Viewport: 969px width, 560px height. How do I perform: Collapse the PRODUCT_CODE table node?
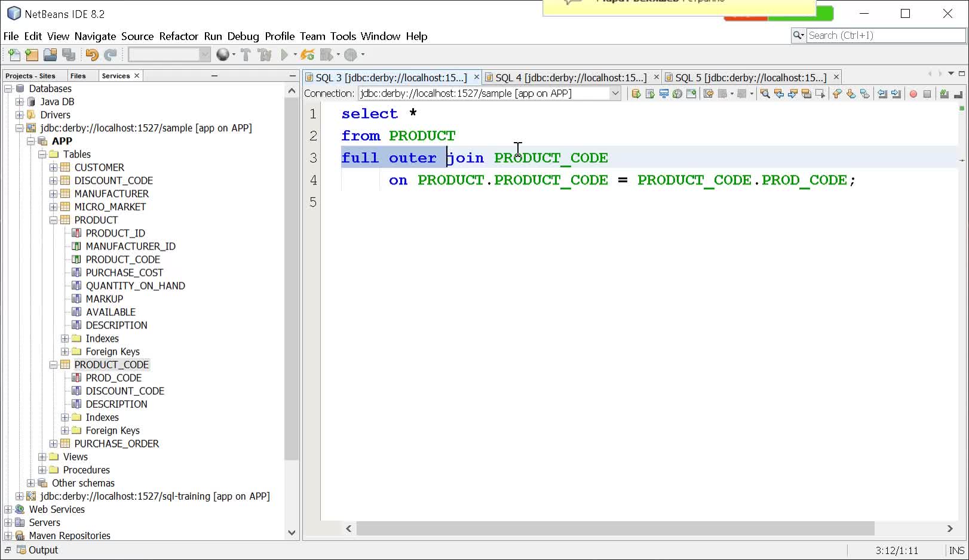pos(53,365)
